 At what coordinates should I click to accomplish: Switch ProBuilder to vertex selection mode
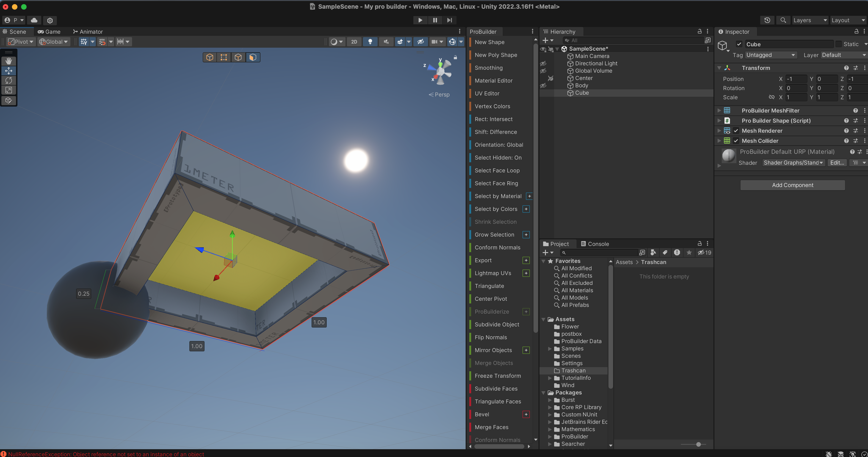click(x=224, y=57)
